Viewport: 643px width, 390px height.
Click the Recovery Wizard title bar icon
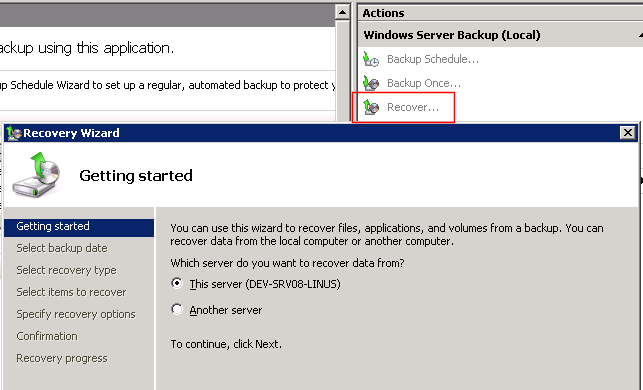pos(14,133)
